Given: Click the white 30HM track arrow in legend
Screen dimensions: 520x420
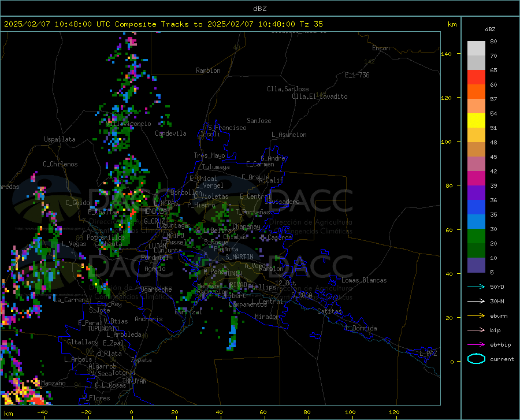Looking at the screenshot, I should click(476, 301).
